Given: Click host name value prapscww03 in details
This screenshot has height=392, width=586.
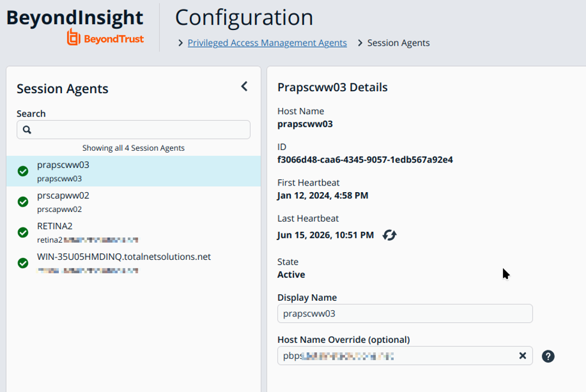Looking at the screenshot, I should pos(305,124).
